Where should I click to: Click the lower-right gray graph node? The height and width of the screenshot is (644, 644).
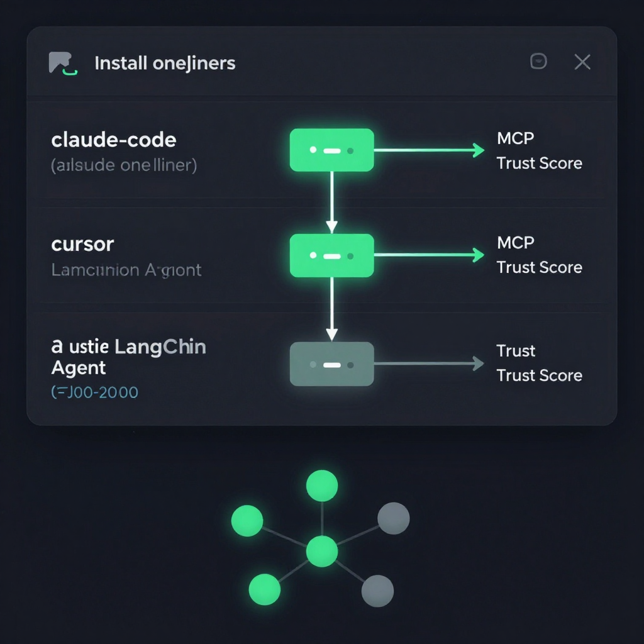coord(377,591)
